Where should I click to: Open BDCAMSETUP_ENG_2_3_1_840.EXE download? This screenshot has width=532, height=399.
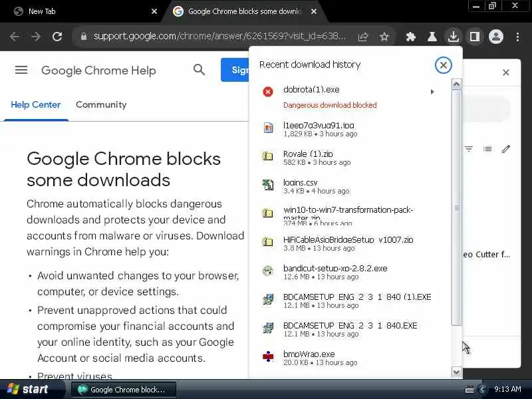click(x=350, y=329)
